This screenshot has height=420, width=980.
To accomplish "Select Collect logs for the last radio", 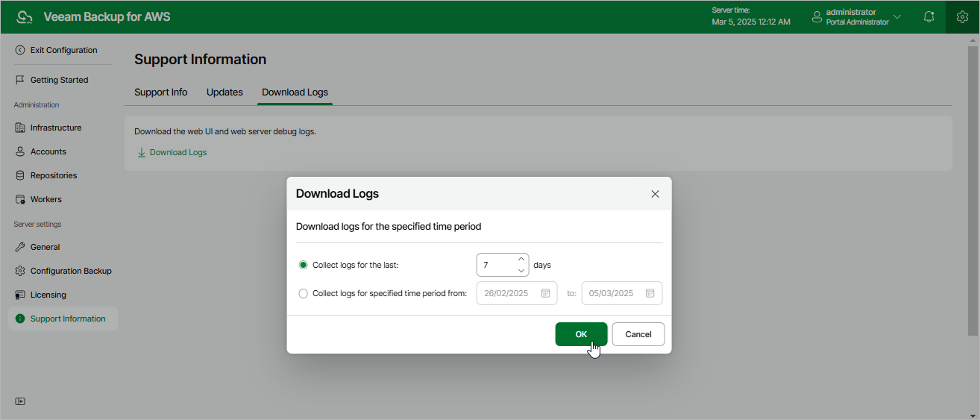I will pos(303,265).
